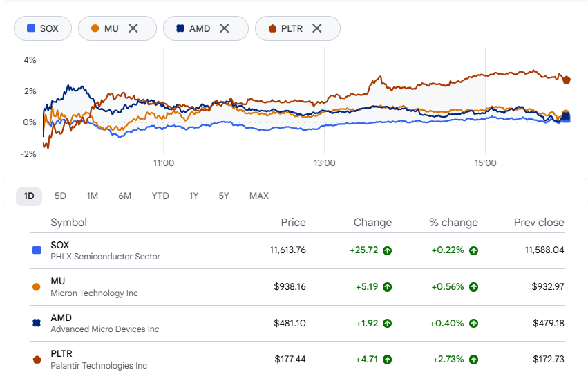This screenshot has width=588, height=379.
Task: Open Micron Technology Inc row
Action: [x=298, y=287]
